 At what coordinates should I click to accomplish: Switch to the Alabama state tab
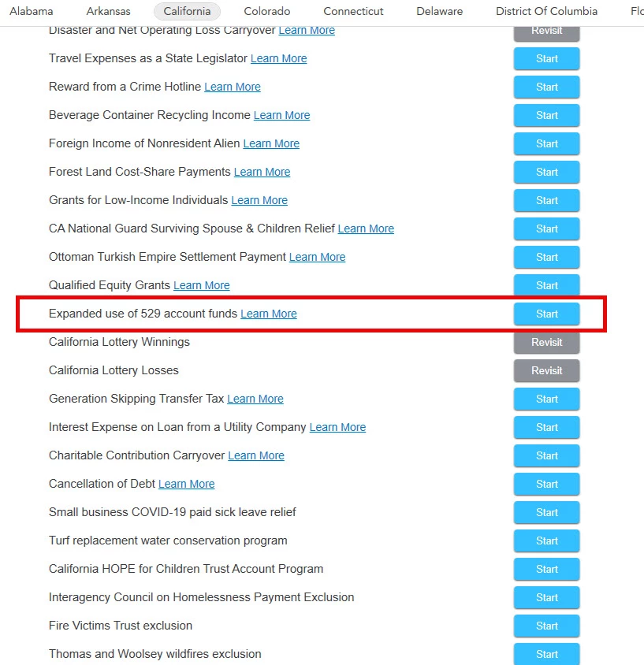pyautogui.click(x=32, y=11)
